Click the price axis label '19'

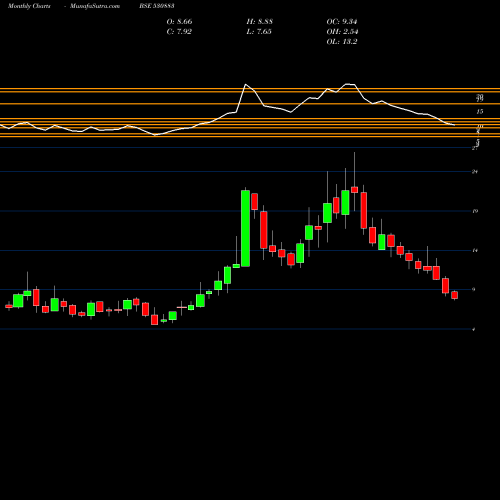(x=475, y=211)
